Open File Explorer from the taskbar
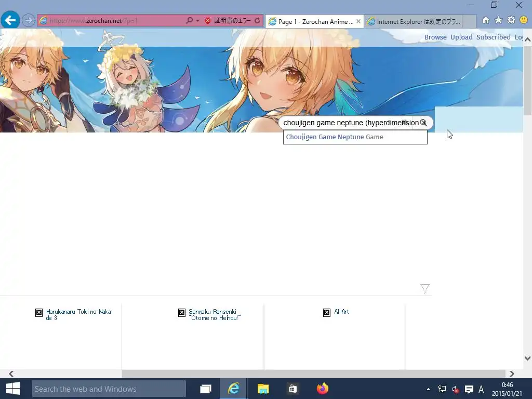Viewport: 532px width, 399px height. point(263,389)
